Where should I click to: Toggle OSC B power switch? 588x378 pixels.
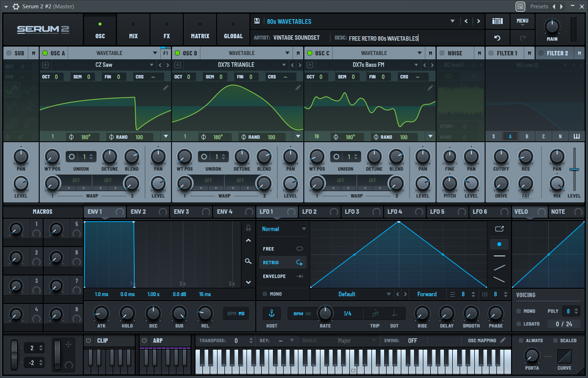(x=177, y=53)
